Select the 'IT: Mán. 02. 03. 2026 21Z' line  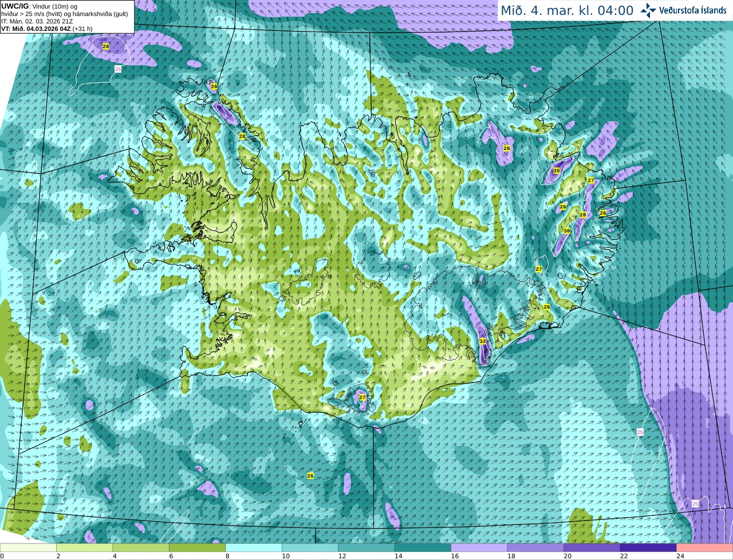tap(37, 21)
